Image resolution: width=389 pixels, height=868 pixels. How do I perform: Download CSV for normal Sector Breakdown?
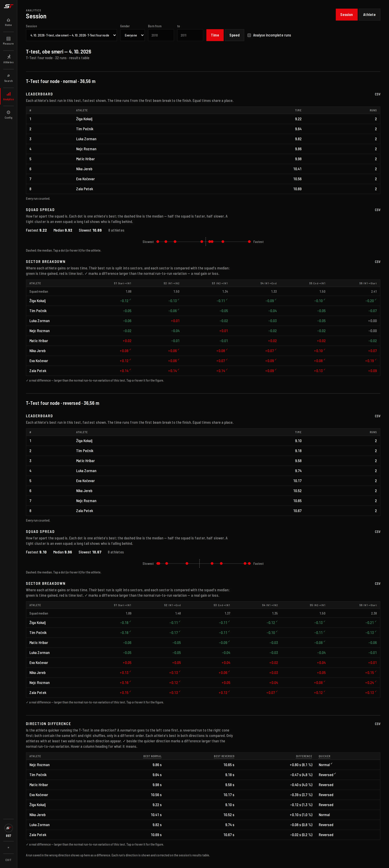coord(378,262)
